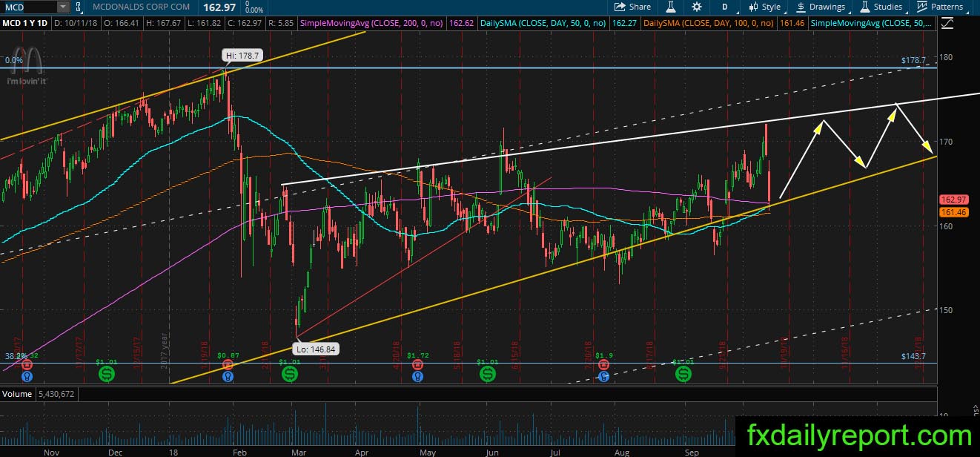Viewport: 980px width, 457px height.
Task: Click the icon right of symbol dropdown
Action: (78, 7)
